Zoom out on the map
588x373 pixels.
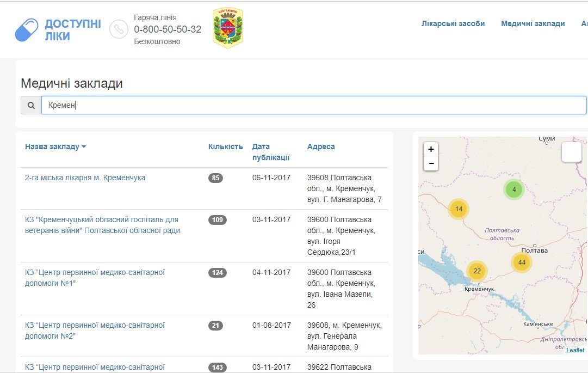tap(431, 163)
